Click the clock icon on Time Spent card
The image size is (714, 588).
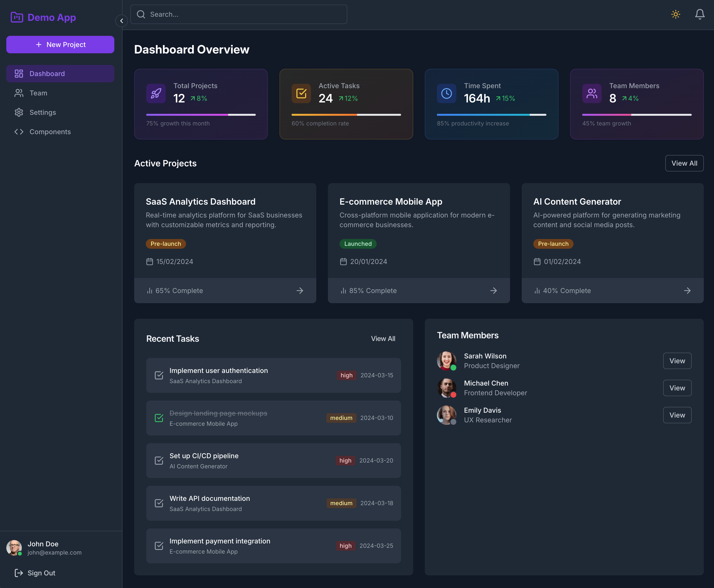click(x=446, y=93)
